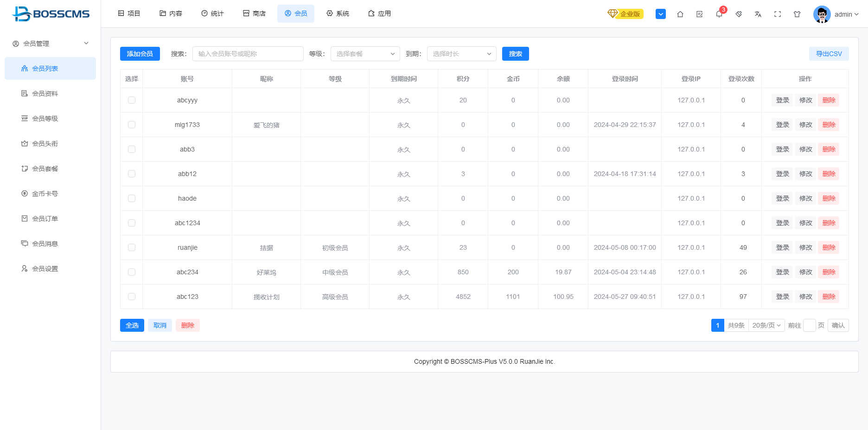Click 修改 for member ruanjie
The width and height of the screenshot is (868, 430).
(806, 247)
